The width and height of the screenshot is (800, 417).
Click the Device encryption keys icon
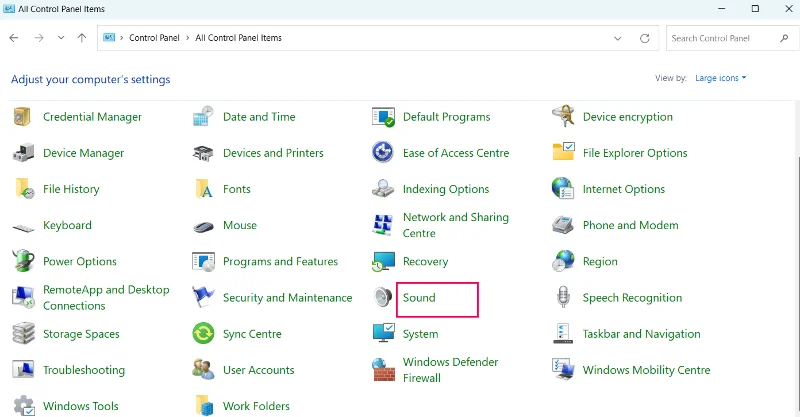[563, 116]
